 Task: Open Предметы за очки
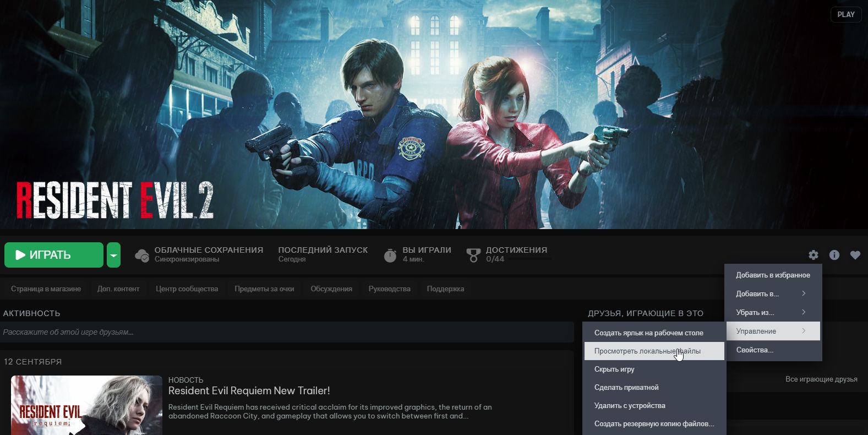(x=264, y=289)
